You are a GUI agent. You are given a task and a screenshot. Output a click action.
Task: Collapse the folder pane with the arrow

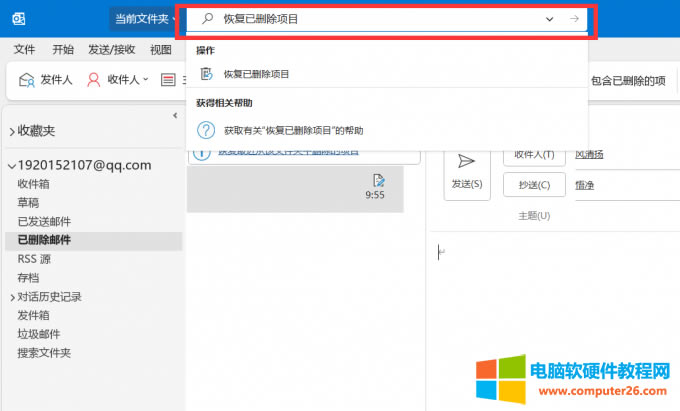click(x=176, y=116)
